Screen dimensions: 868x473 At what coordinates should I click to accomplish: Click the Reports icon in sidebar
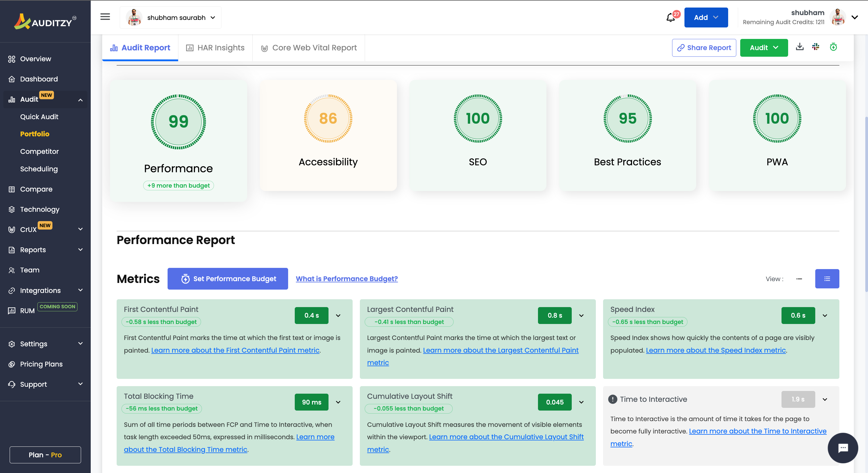coord(12,250)
